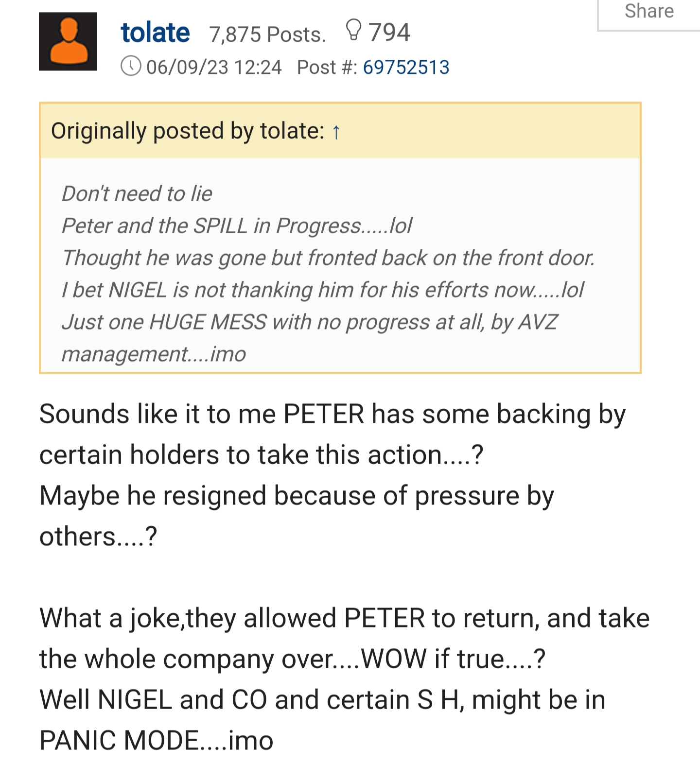Click the "Originally posted by tolate" header

pyautogui.click(x=188, y=131)
